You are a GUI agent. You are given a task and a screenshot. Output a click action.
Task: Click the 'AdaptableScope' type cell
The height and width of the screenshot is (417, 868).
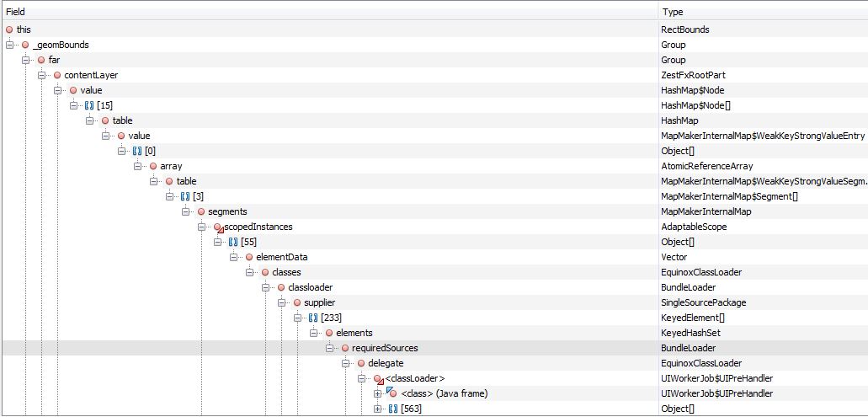point(694,227)
